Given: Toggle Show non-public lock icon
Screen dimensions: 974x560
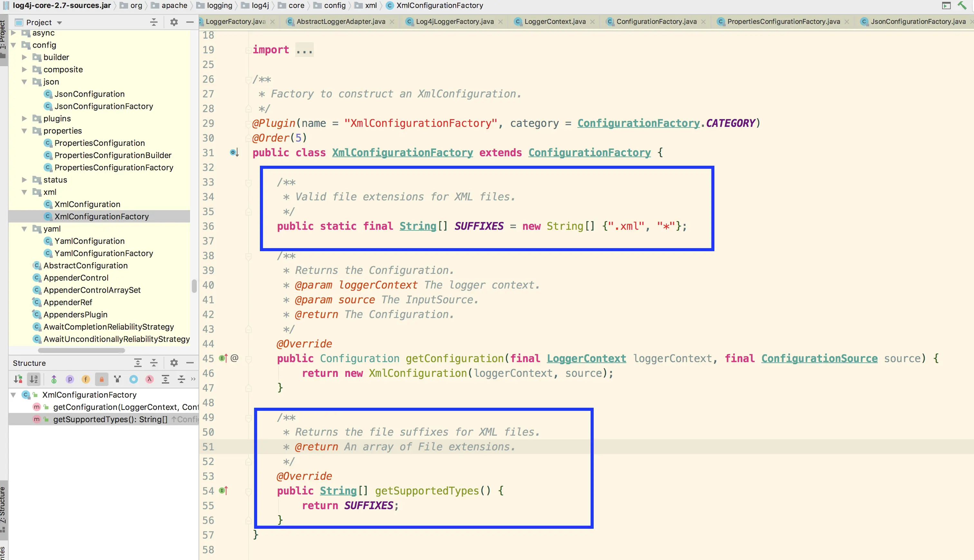Looking at the screenshot, I should click(x=101, y=379).
